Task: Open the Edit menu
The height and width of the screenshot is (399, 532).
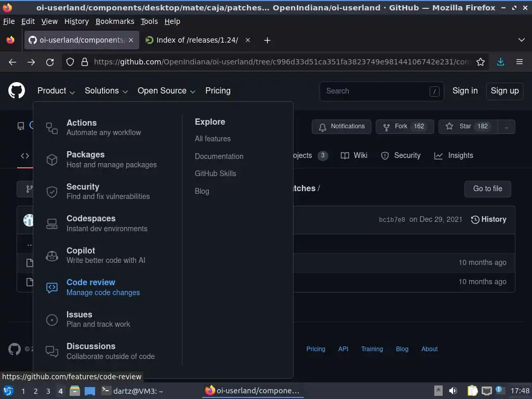Action: point(28,21)
